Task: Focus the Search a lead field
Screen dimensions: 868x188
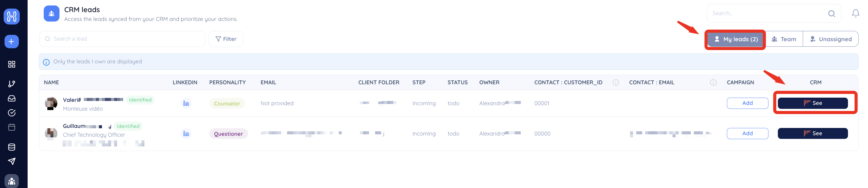Action: click(x=122, y=39)
